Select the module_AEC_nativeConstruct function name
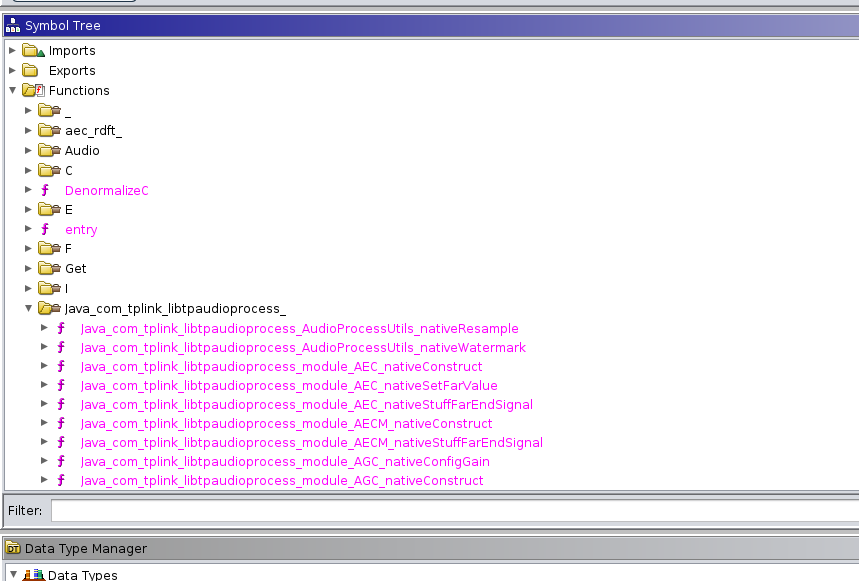This screenshot has width=859, height=581. [282, 366]
